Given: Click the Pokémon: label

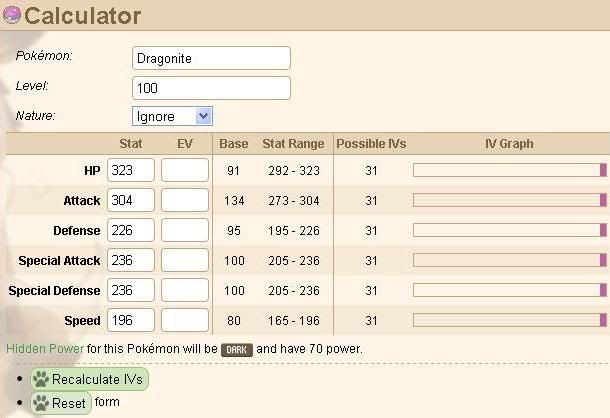Looking at the screenshot, I should pyautogui.click(x=44, y=56).
